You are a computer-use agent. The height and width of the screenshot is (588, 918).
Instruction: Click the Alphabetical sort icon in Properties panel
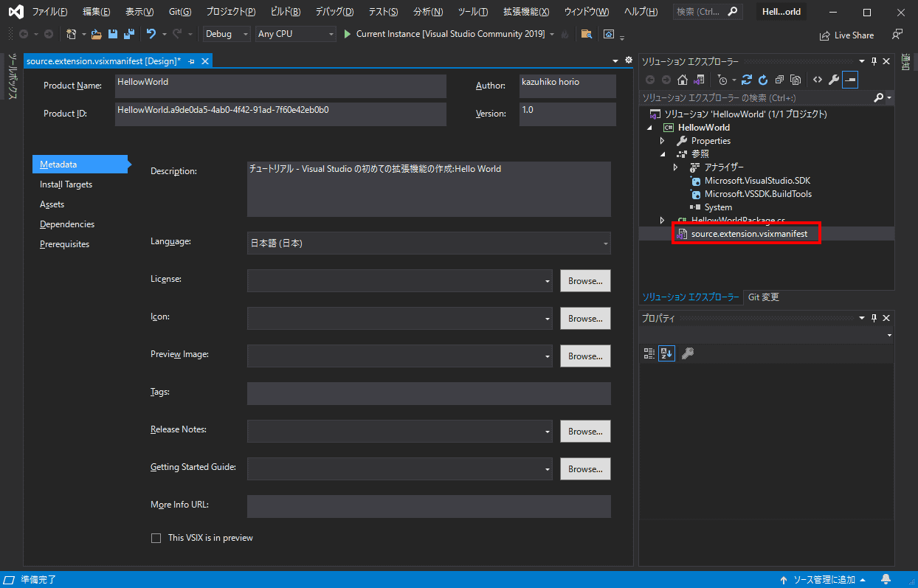pyautogui.click(x=666, y=353)
